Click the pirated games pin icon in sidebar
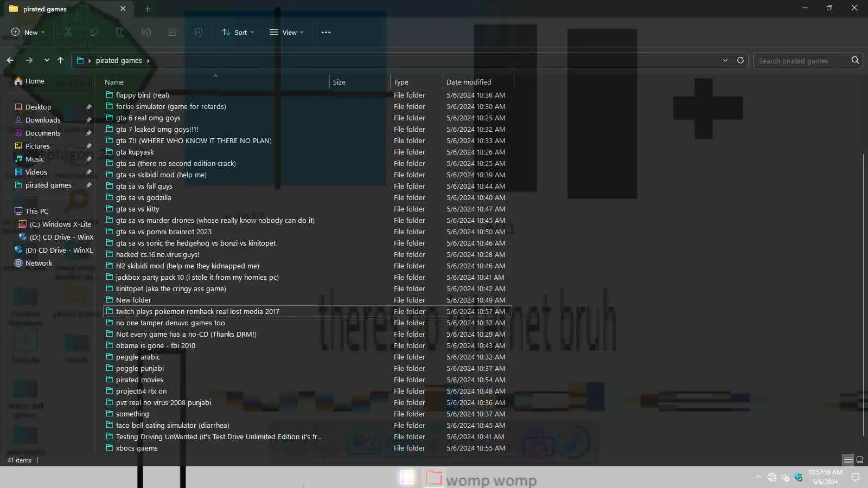Viewport: 868px width, 488px height. click(88, 185)
